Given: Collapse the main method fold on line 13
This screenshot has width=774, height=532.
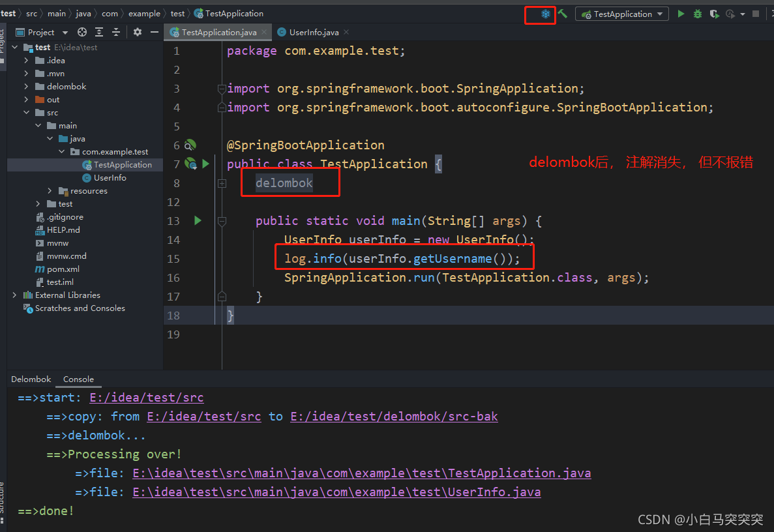Looking at the screenshot, I should click(x=222, y=221).
